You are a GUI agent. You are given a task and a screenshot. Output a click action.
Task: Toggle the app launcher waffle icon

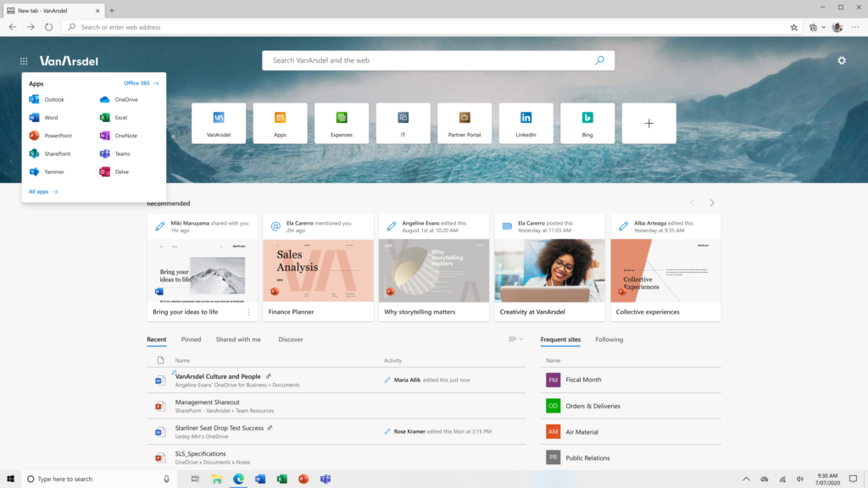(x=24, y=61)
